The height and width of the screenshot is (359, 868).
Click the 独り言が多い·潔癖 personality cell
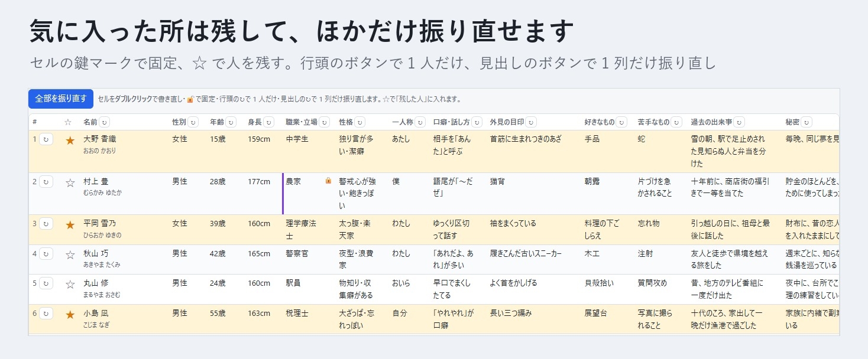pyautogui.click(x=362, y=151)
